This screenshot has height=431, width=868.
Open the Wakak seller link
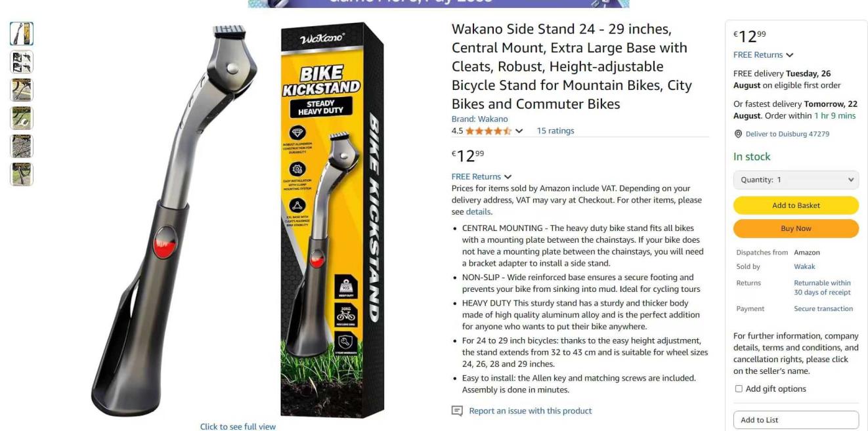[x=804, y=266]
